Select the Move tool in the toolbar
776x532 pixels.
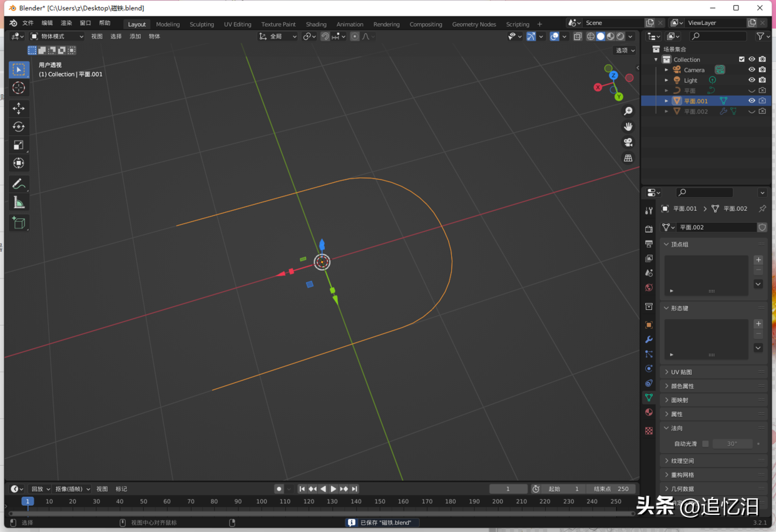19,108
